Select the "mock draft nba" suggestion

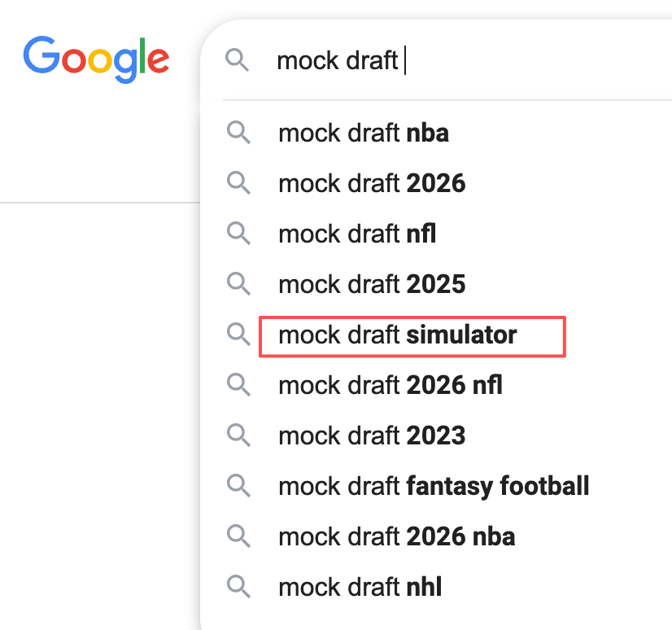click(363, 133)
